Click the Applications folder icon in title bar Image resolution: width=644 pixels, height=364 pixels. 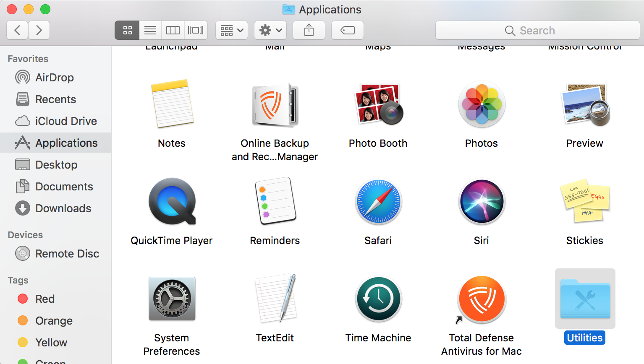click(289, 9)
